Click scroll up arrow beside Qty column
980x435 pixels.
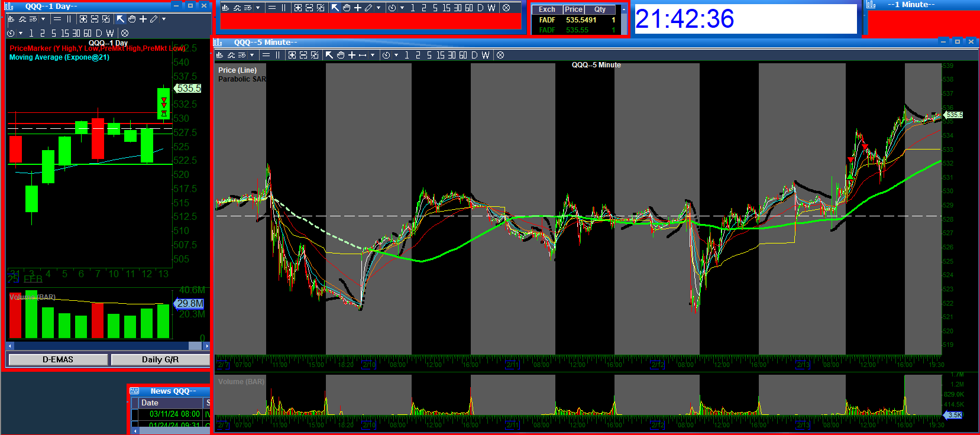623,9
